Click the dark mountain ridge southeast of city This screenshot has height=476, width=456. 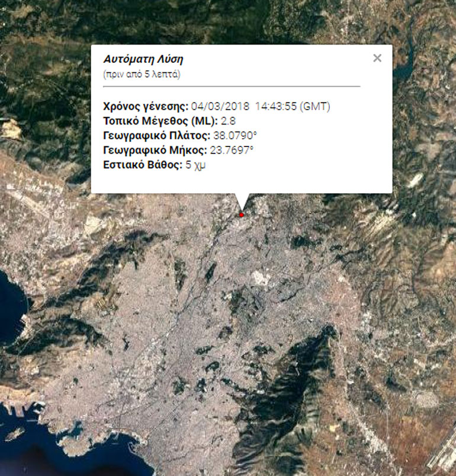click(x=296, y=379)
